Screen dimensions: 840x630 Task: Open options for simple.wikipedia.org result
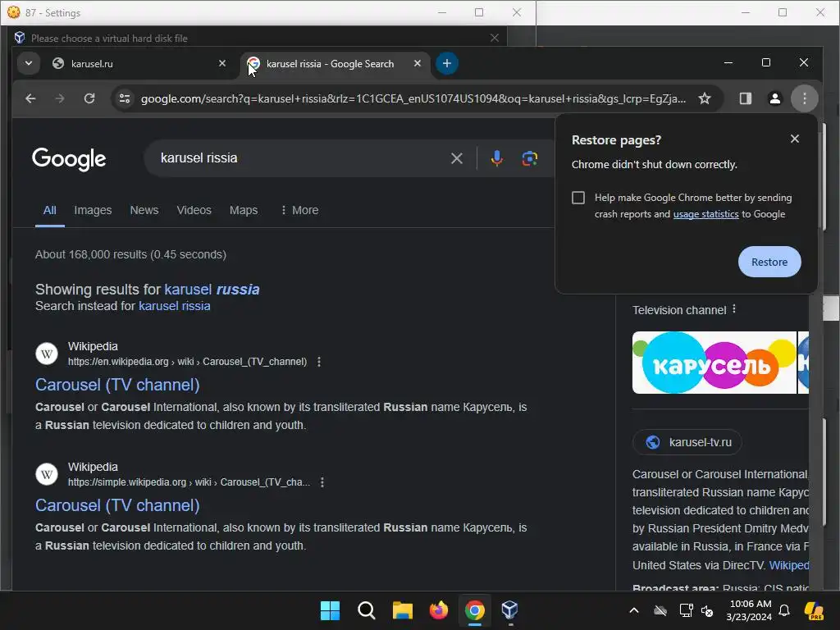322,482
